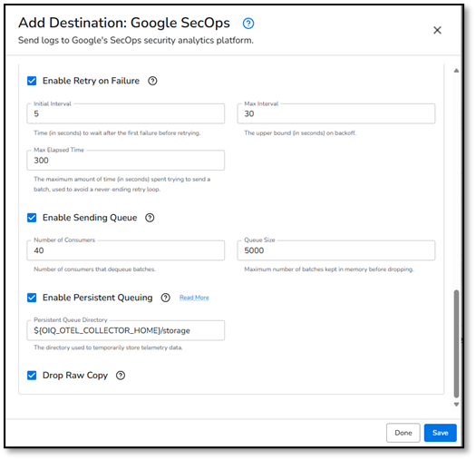Click scrollbar down arrow

(x=456, y=405)
